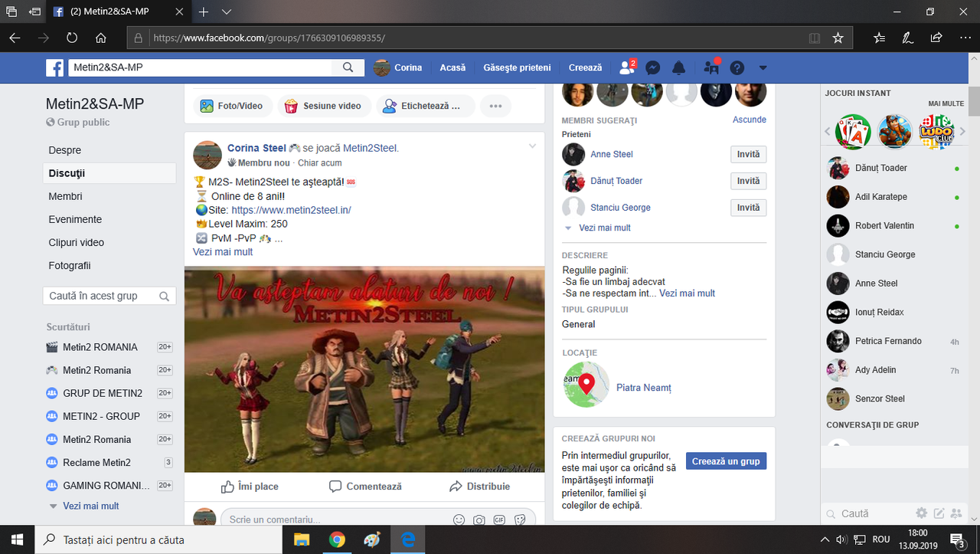Viewport: 980px width, 554px height.
Task: Open Google Chrome from the taskbar
Action: [337, 539]
